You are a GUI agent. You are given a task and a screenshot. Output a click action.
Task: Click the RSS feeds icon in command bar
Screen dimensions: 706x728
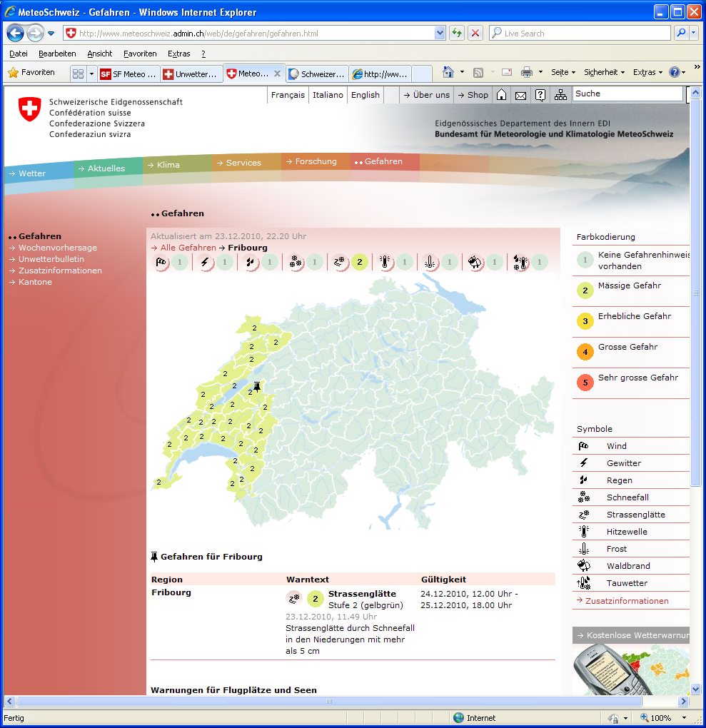click(478, 72)
